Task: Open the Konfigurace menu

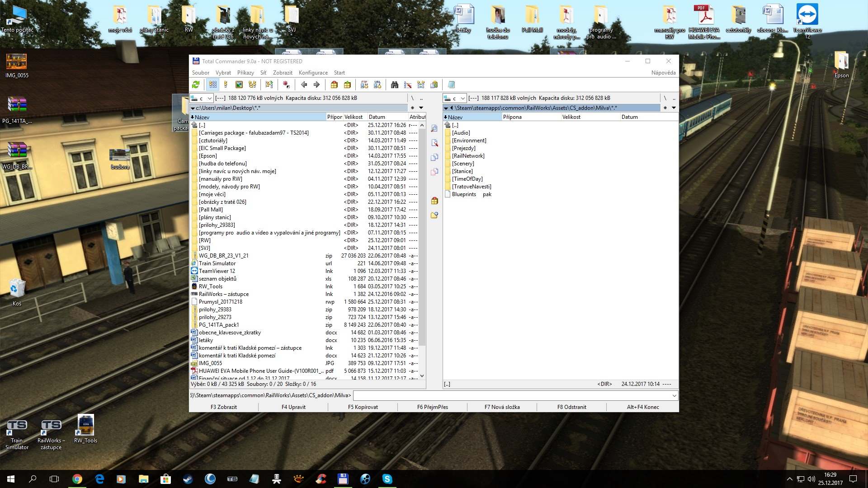Action: click(313, 73)
